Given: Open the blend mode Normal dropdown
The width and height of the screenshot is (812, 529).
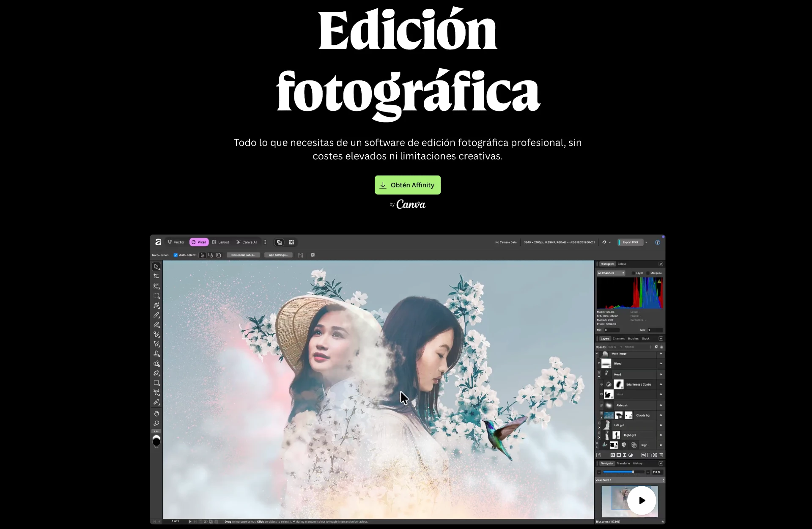Looking at the screenshot, I should point(638,347).
